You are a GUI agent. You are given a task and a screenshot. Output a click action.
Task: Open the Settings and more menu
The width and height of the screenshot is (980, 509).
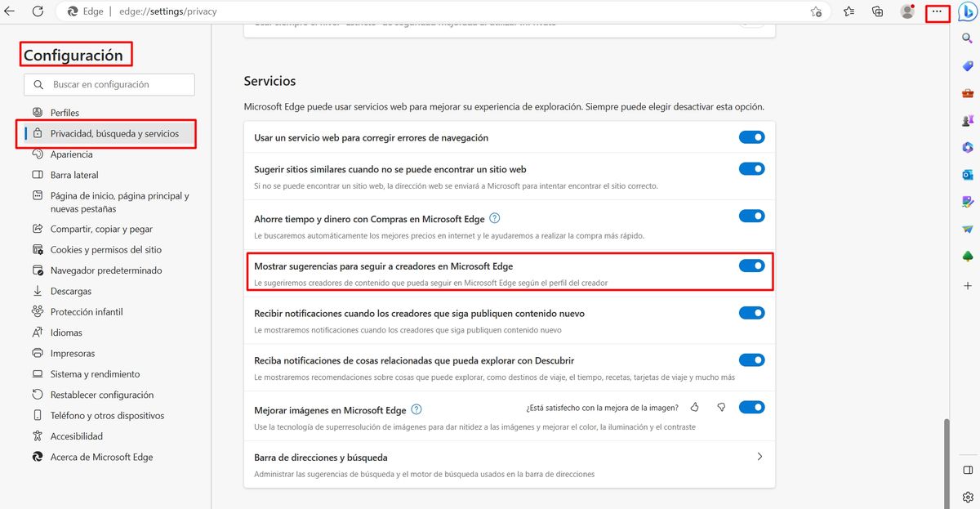(936, 11)
